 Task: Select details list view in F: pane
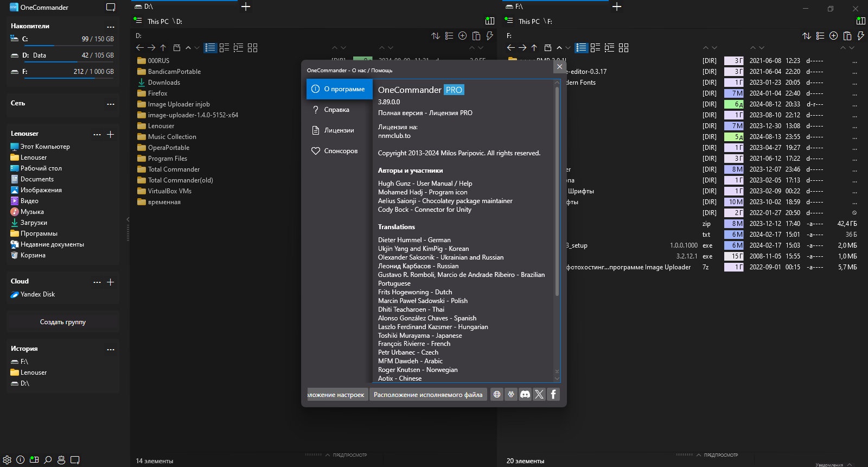click(582, 48)
